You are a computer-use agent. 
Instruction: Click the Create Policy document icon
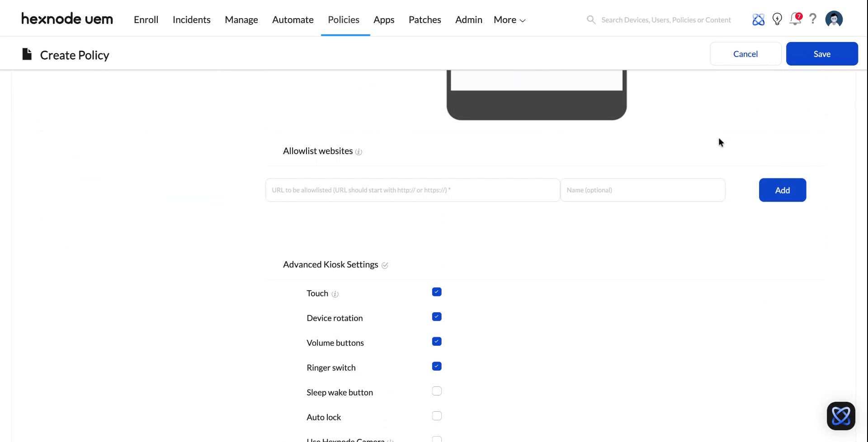tap(27, 53)
